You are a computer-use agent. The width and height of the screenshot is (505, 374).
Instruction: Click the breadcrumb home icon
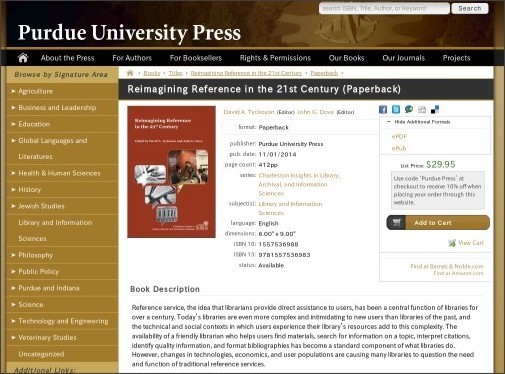point(130,73)
